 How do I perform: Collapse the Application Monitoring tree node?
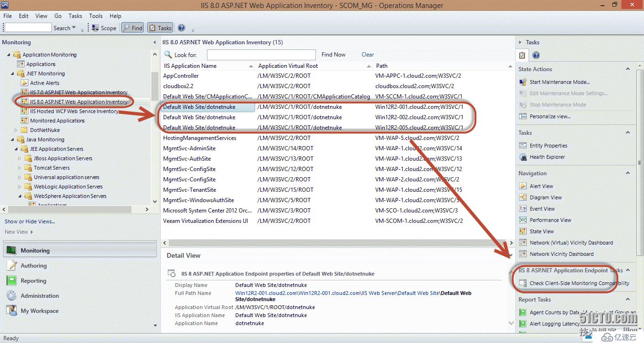(8, 55)
